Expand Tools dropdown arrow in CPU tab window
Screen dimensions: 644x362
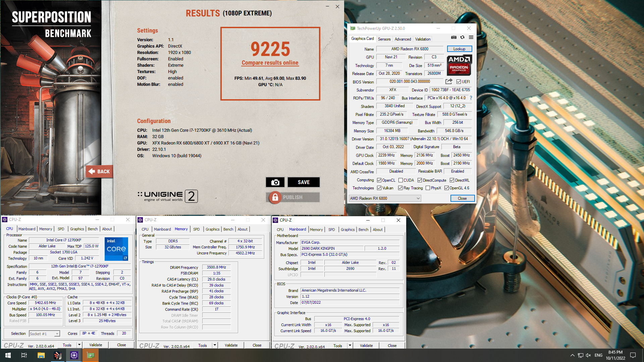click(x=79, y=345)
